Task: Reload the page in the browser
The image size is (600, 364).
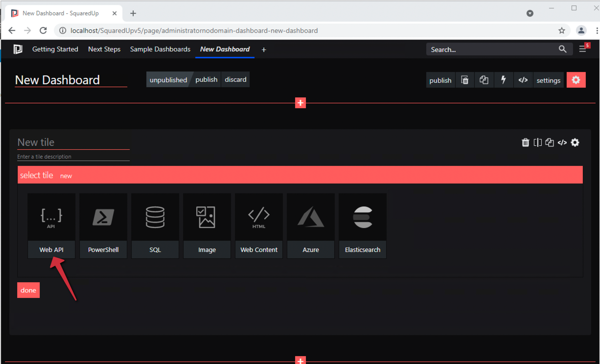Action: (43, 30)
